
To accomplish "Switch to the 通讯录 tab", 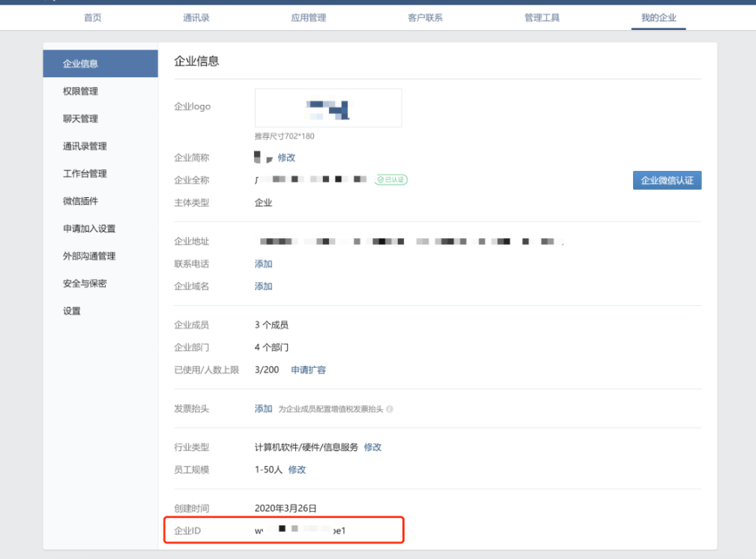I will tap(196, 17).
